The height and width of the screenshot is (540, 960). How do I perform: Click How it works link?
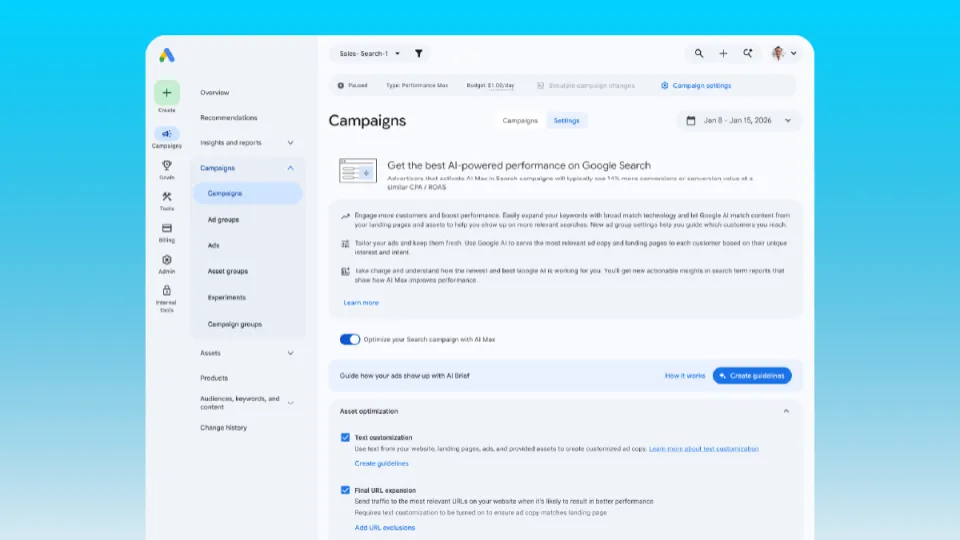click(x=685, y=376)
